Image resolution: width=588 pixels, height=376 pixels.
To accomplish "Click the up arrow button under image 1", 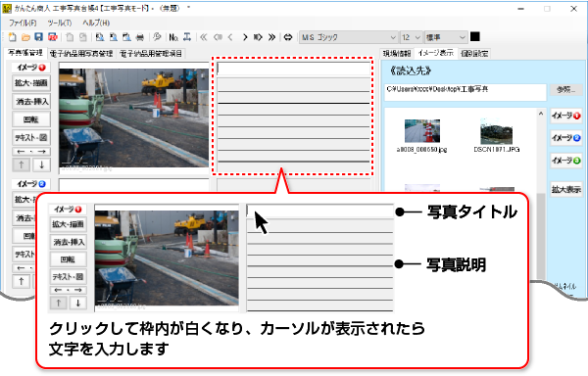I will click(x=22, y=164).
